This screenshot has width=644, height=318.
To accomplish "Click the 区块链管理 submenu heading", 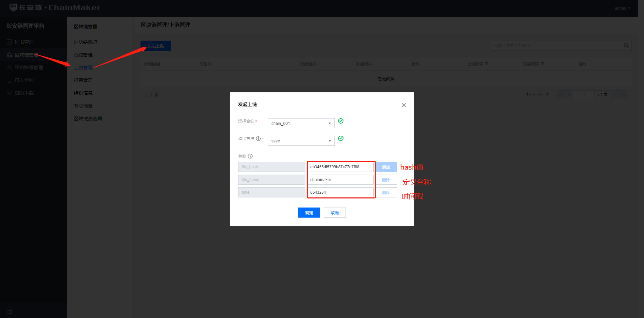I will [x=86, y=27].
